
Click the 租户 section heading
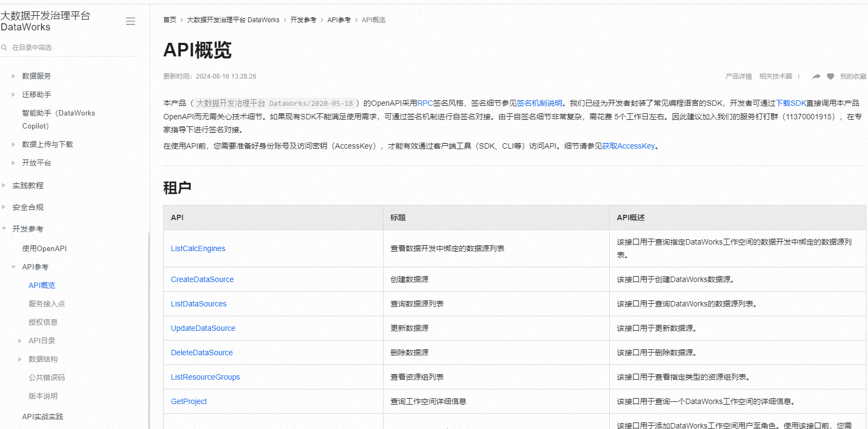177,188
